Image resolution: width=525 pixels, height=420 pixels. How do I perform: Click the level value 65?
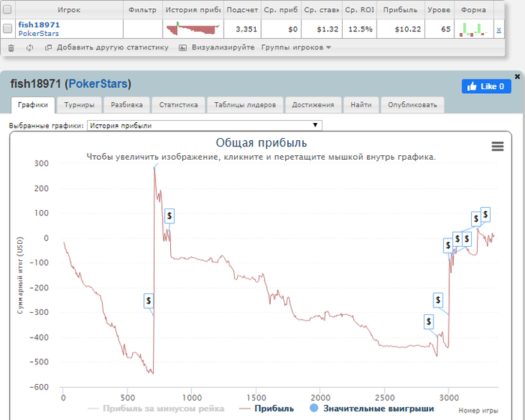pyautogui.click(x=439, y=29)
